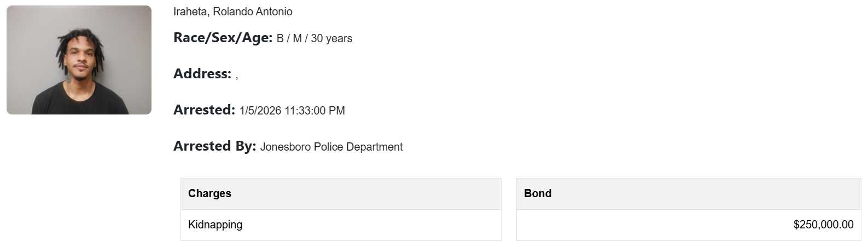Screen dimensions: 868x247
Task: Click the '30 years' age text
Action: click(331, 38)
